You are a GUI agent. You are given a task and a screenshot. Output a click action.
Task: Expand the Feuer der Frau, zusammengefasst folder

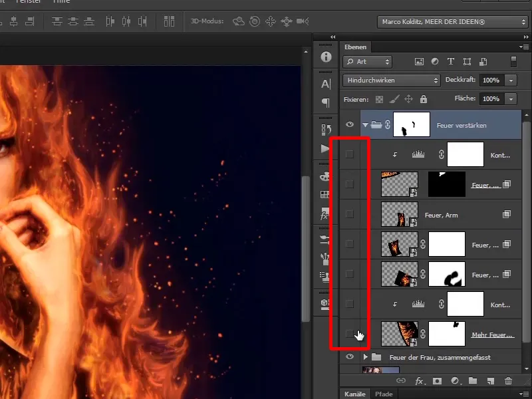(365, 357)
